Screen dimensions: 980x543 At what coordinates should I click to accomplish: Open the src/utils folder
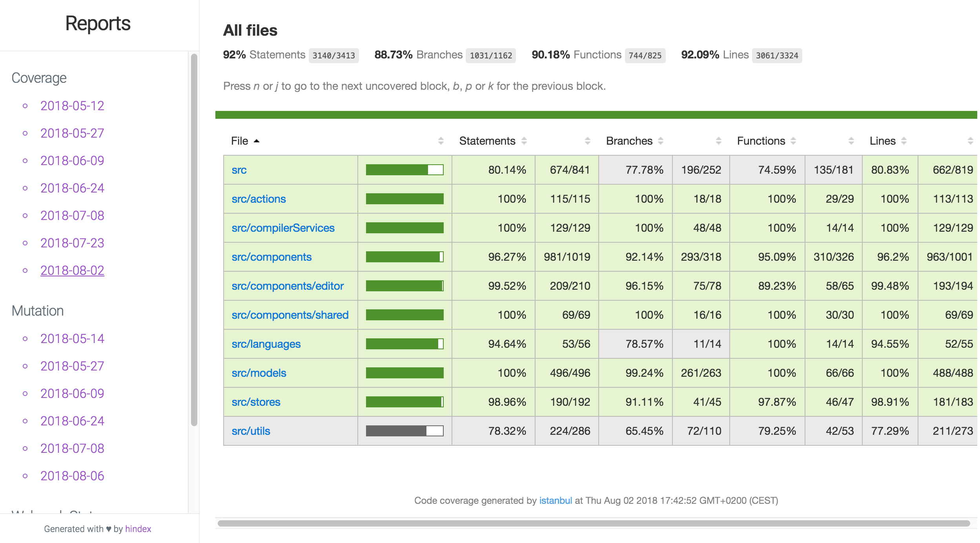(251, 431)
